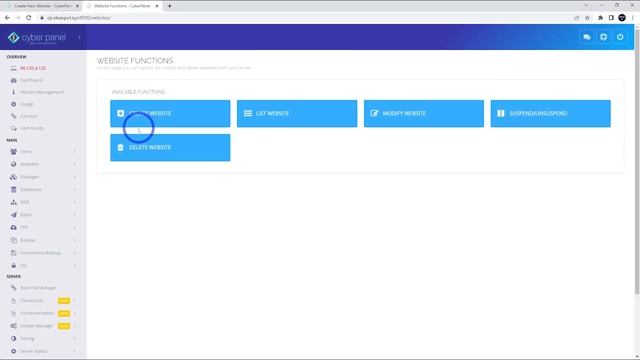Screen dimensions: 640x360
Task: Click the monitor icon beside the server IP
Action: [13, 68]
